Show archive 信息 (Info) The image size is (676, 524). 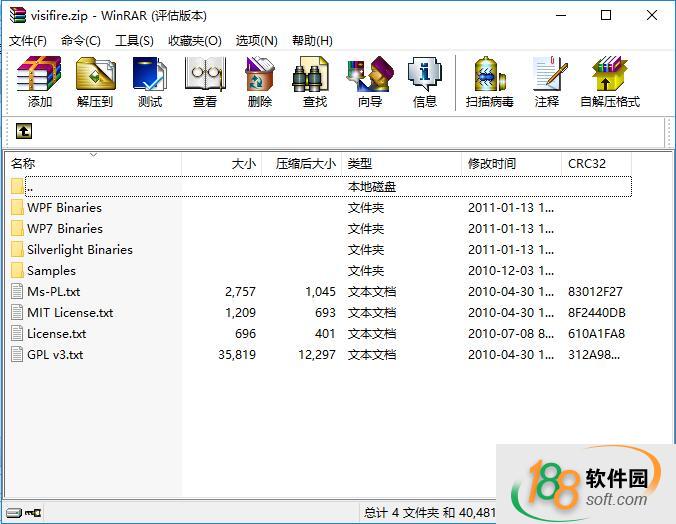pyautogui.click(x=425, y=80)
